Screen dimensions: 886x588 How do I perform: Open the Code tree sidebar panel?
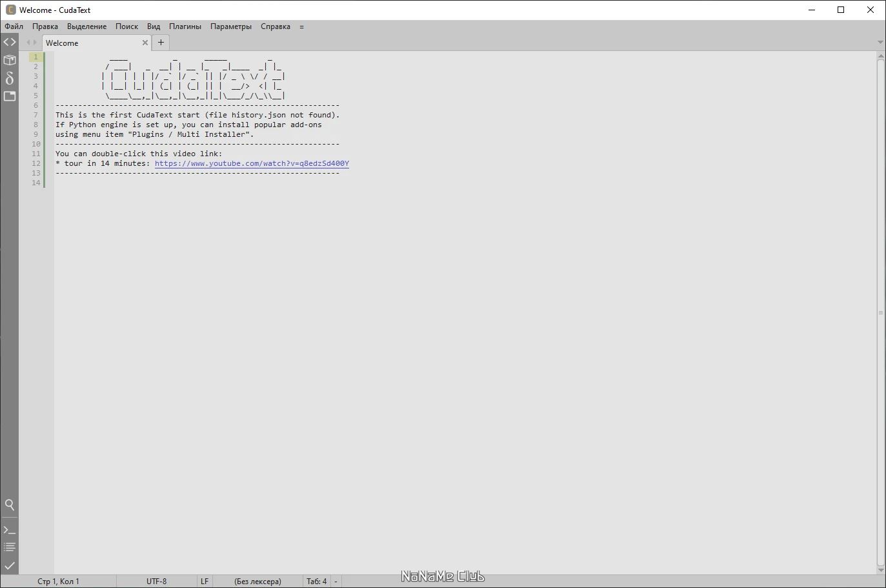[10, 42]
